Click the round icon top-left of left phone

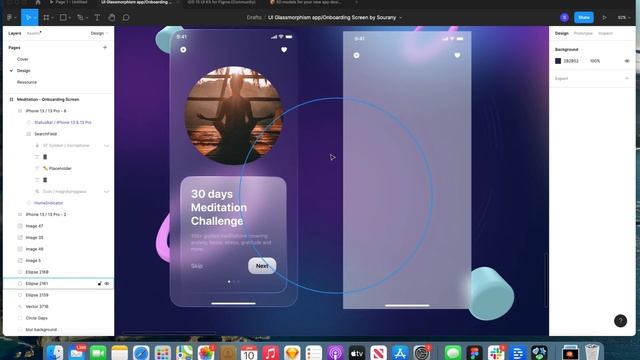(183, 49)
